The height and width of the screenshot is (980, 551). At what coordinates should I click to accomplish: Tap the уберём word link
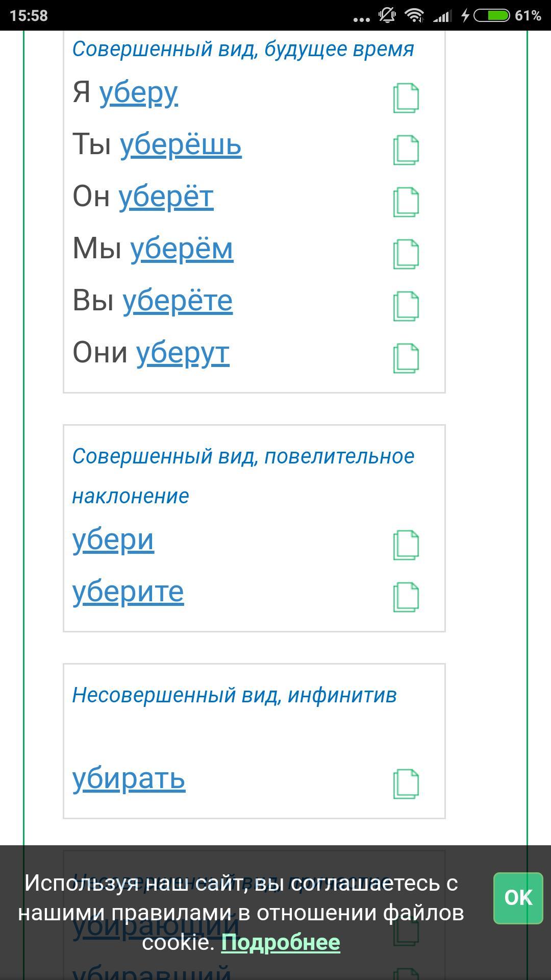coord(182,249)
